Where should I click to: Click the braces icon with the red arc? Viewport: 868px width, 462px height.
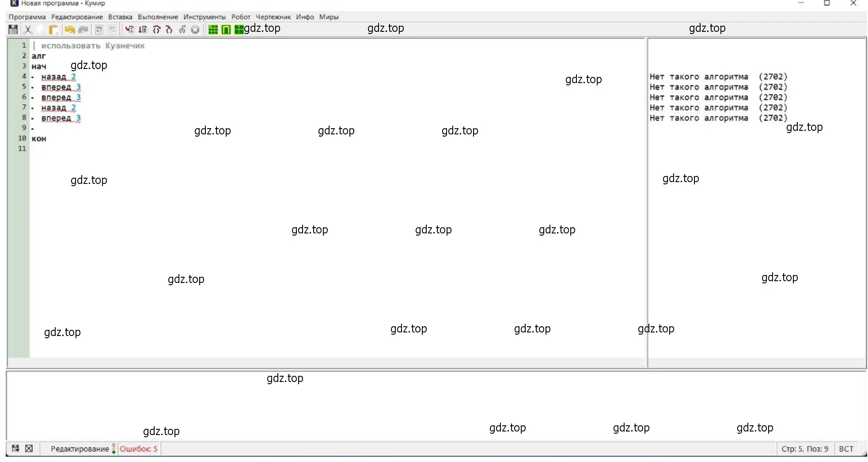[156, 30]
